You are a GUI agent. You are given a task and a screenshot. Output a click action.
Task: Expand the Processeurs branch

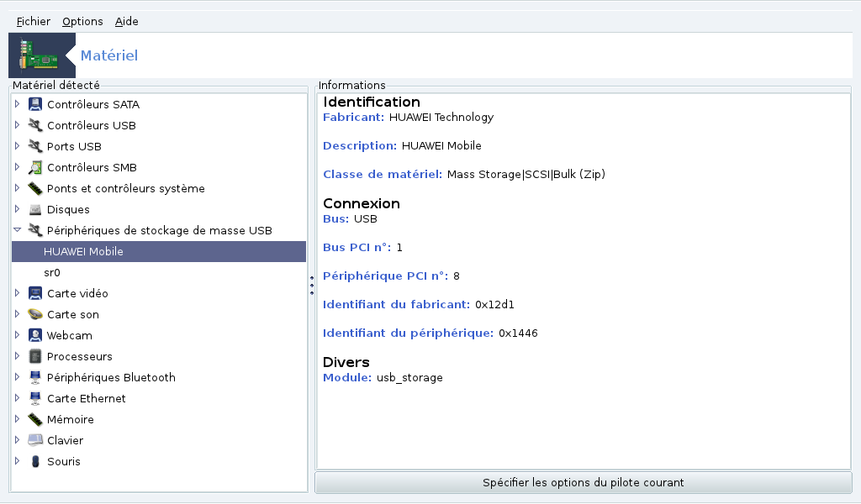pyautogui.click(x=17, y=356)
